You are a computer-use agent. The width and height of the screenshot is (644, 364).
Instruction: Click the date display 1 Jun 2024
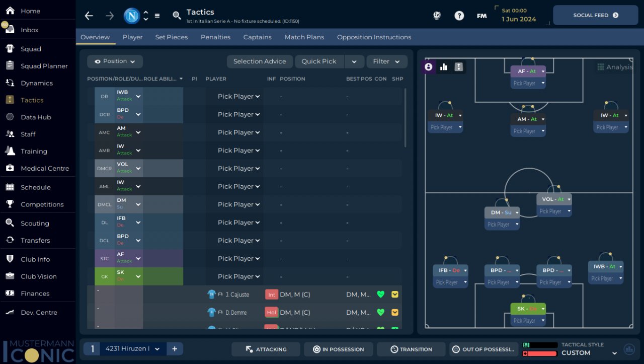point(519,20)
